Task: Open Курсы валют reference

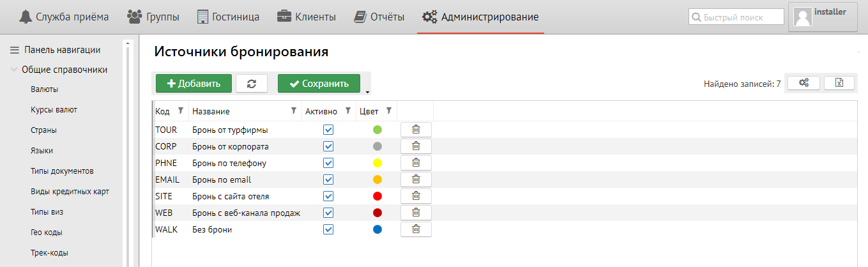Action: click(x=54, y=110)
